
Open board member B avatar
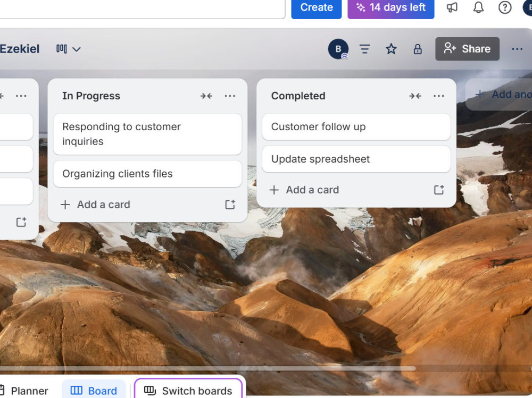pos(338,49)
